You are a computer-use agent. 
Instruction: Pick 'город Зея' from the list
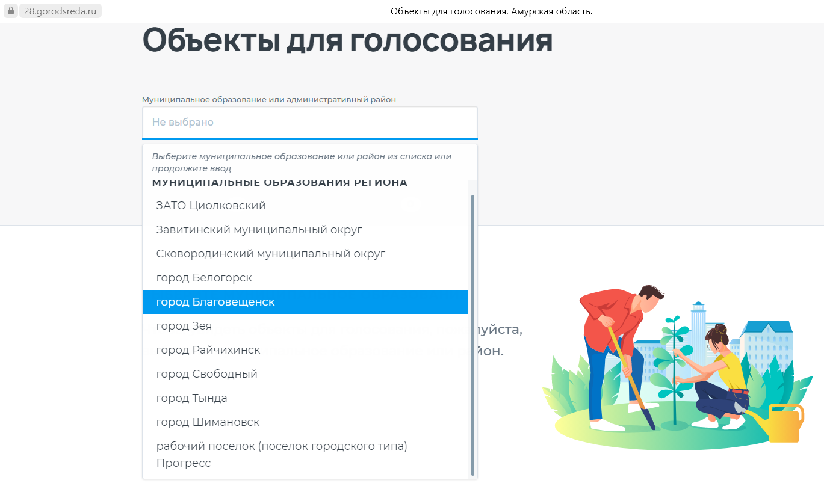[305, 326]
